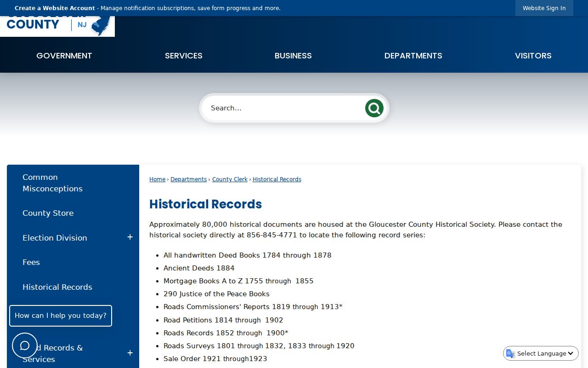Click 'Sale Order 1921 through1923' item
This screenshot has height=368, width=588.
215,359
